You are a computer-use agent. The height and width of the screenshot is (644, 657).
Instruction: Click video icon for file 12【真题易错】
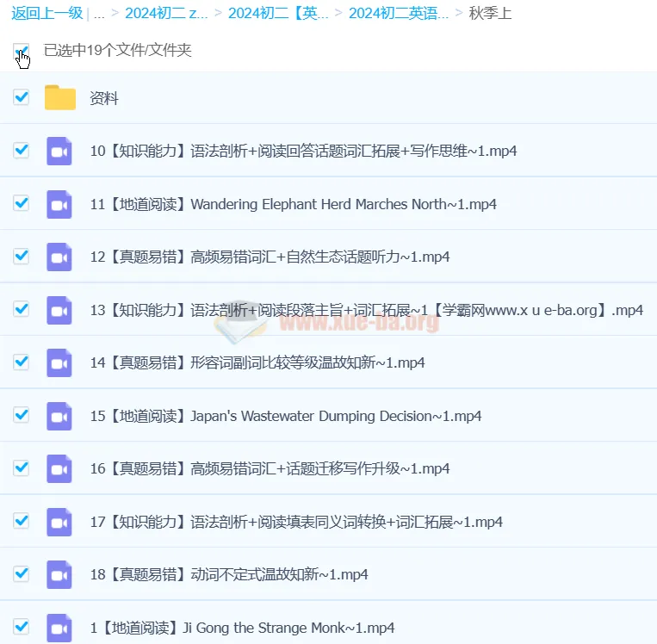tap(59, 257)
